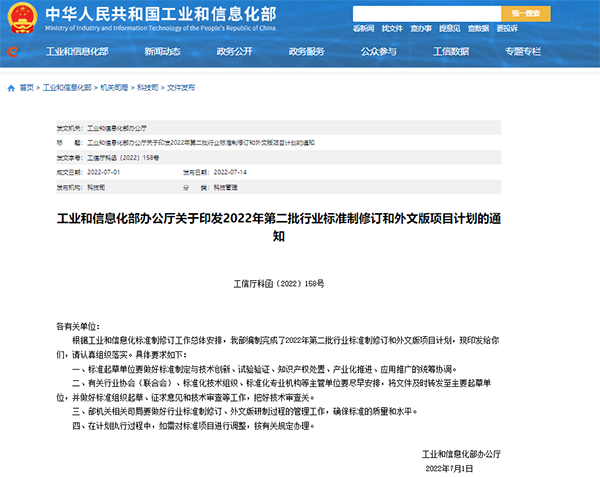Click the national emblem logo in the header
This screenshot has height=477, width=600.
23,18
